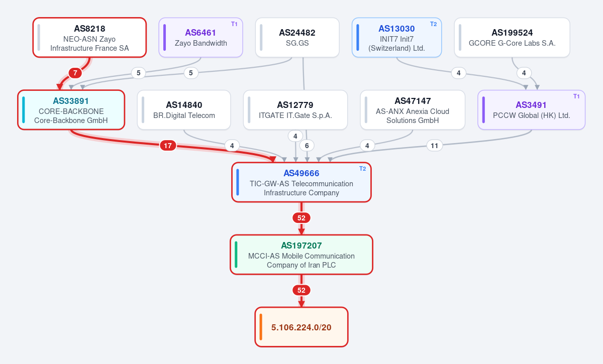Image resolution: width=603 pixels, height=364 pixels.
Task: Open the AS3491 PCCW Global node
Action: point(532,110)
